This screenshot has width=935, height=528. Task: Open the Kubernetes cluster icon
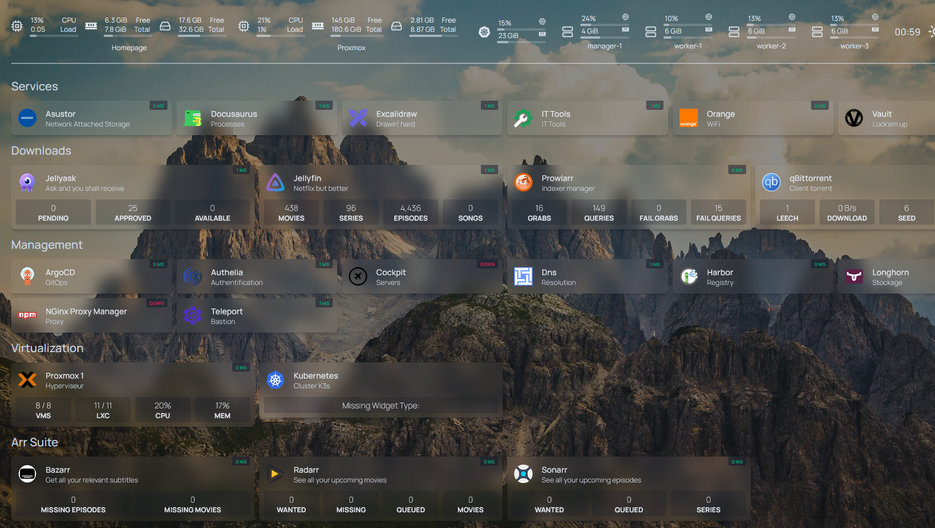click(275, 380)
